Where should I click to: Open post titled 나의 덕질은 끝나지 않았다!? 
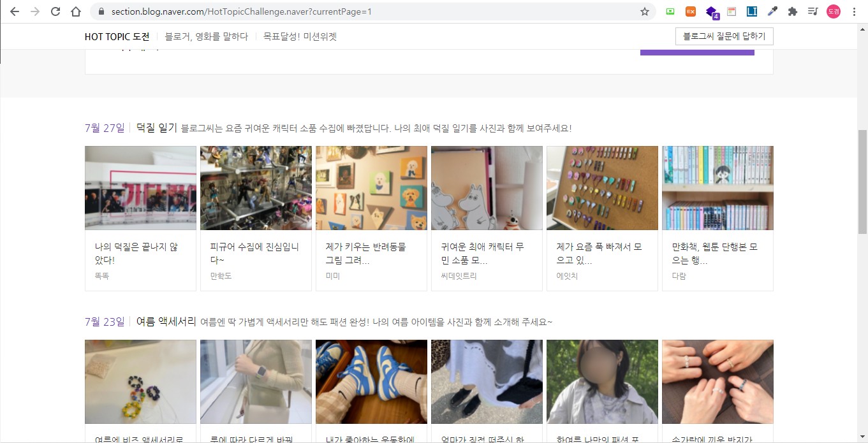(136, 254)
